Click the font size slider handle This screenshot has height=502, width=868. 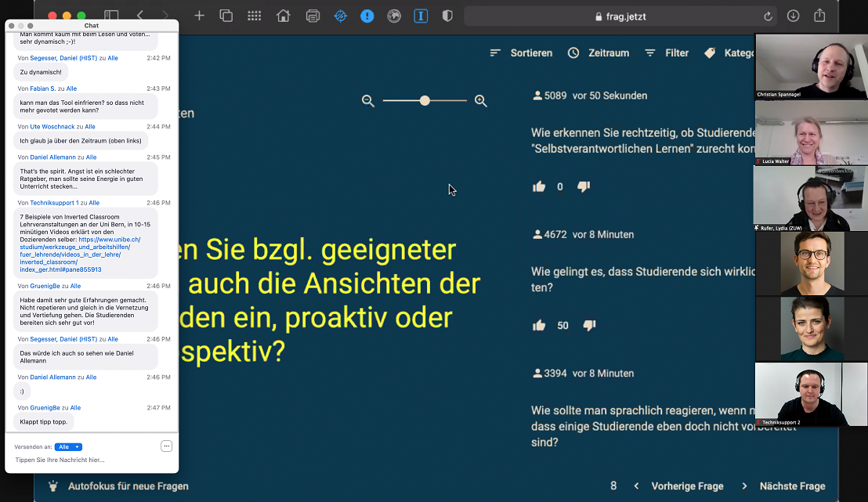[x=425, y=100]
